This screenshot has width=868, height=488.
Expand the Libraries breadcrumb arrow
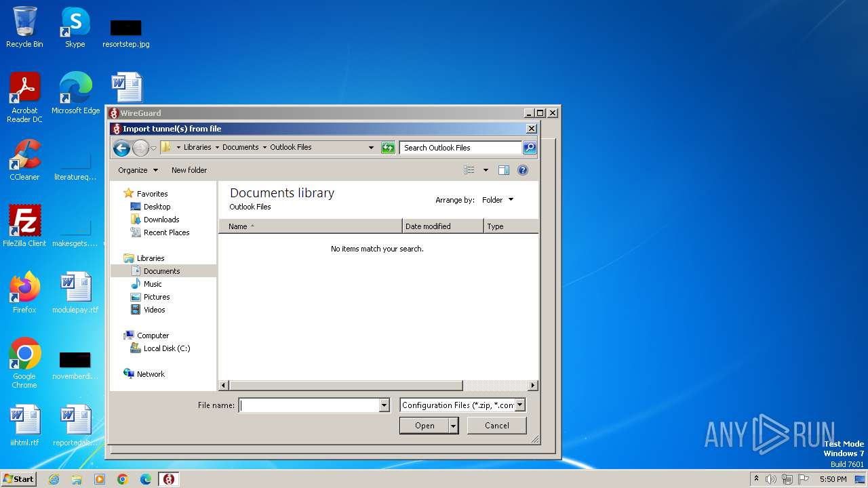point(218,148)
